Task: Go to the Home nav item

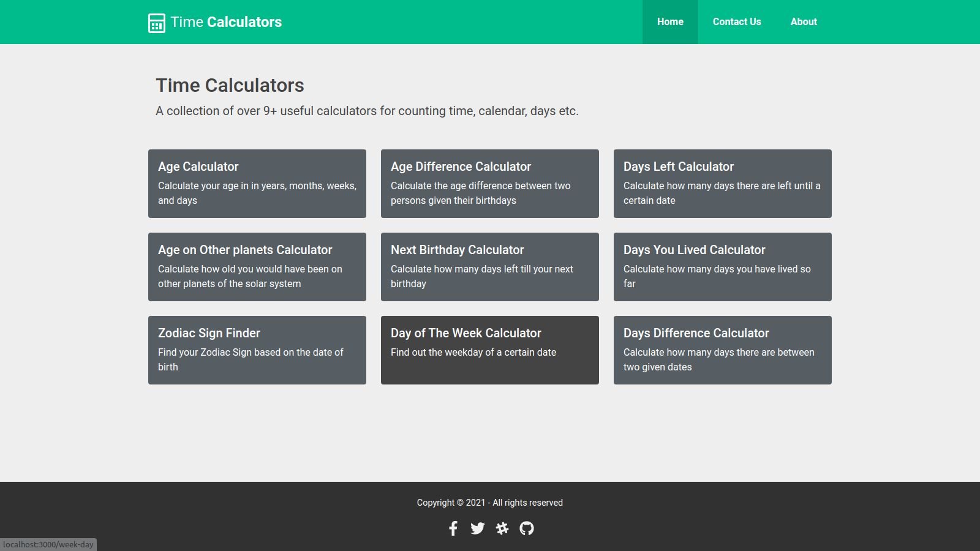Action: coord(670,22)
